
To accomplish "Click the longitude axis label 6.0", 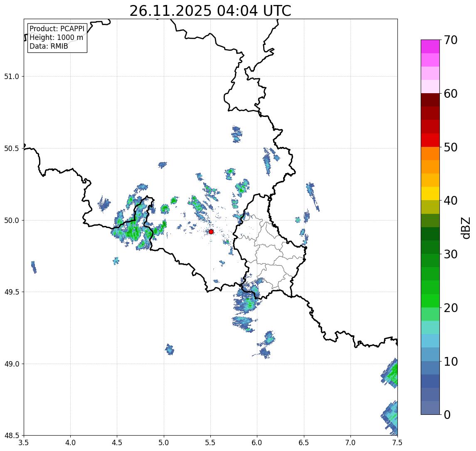I will click(x=257, y=443).
